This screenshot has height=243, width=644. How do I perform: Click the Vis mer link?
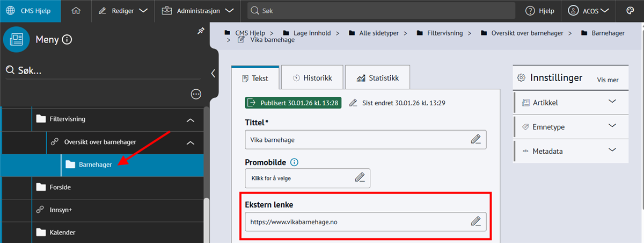tap(608, 80)
